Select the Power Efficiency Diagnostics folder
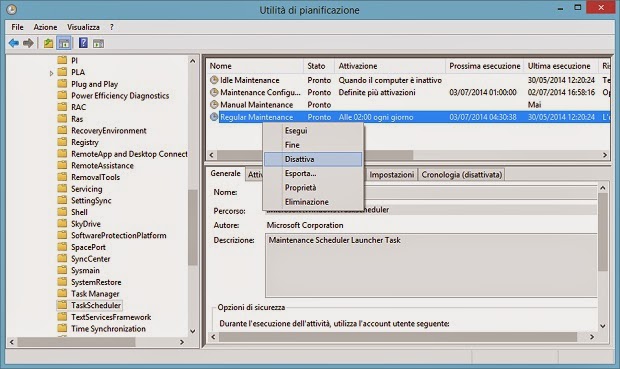This screenshot has width=620, height=369. pyautogui.click(x=120, y=95)
